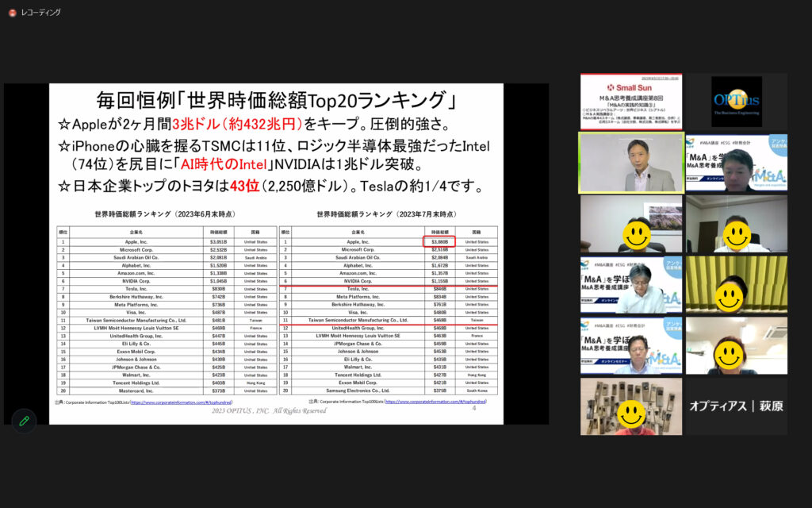The width and height of the screenshot is (812, 508).
Task: Click NVIDIA Corp. in the July table
Action: click(358, 281)
